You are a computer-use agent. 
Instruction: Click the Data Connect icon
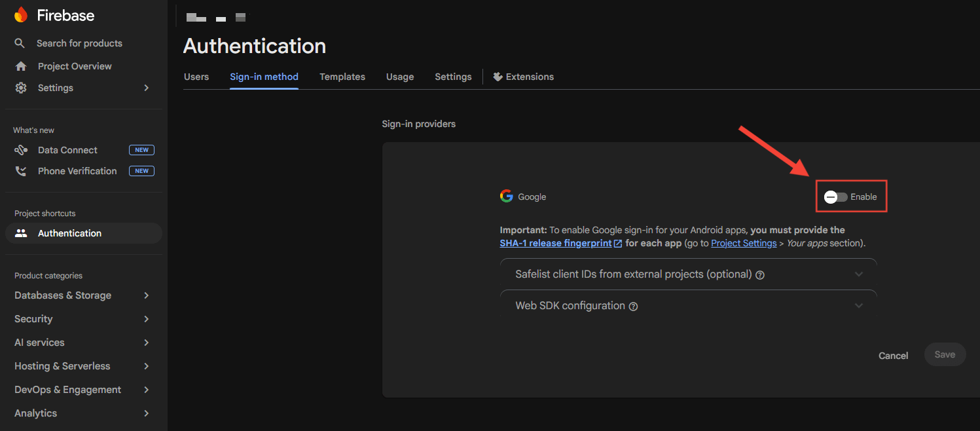(x=21, y=150)
